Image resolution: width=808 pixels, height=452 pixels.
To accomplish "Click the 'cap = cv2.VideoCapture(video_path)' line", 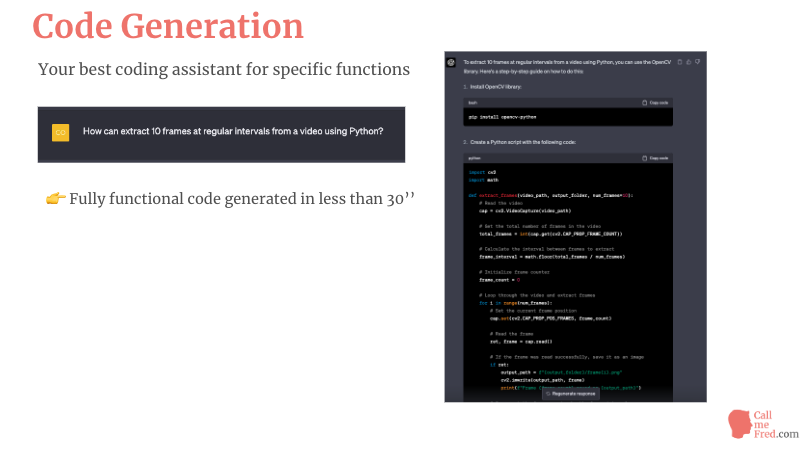I will pos(525,211).
